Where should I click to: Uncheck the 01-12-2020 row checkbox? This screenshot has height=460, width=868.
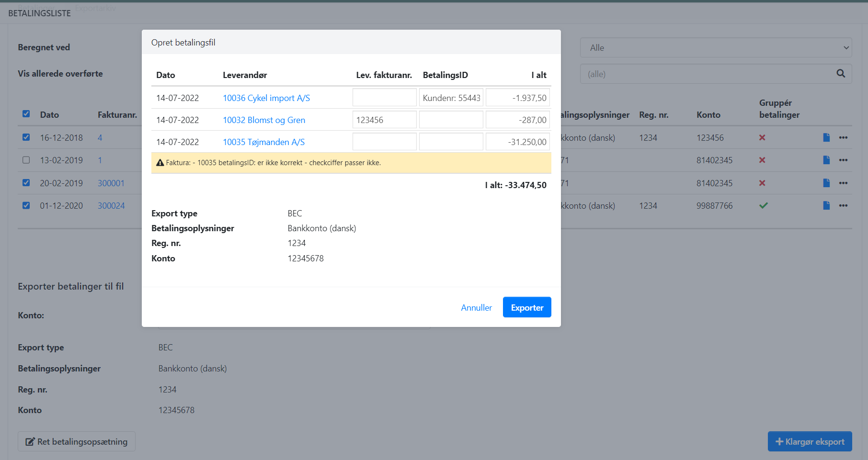pos(26,205)
